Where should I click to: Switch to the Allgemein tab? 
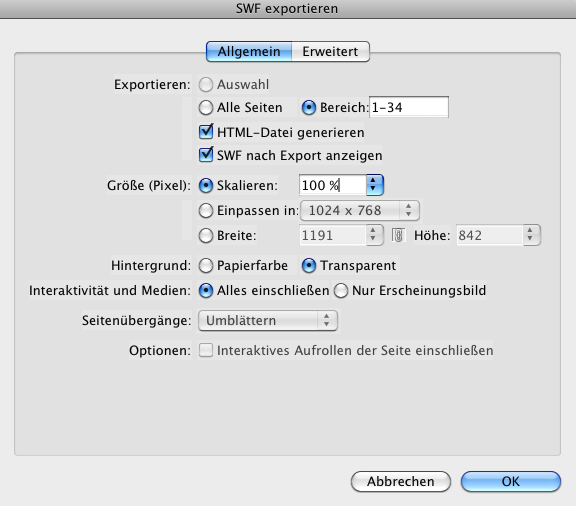tap(249, 51)
